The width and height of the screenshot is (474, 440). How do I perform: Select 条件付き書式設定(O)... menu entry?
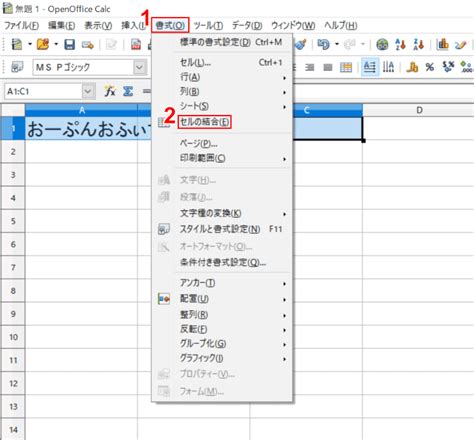222,263
